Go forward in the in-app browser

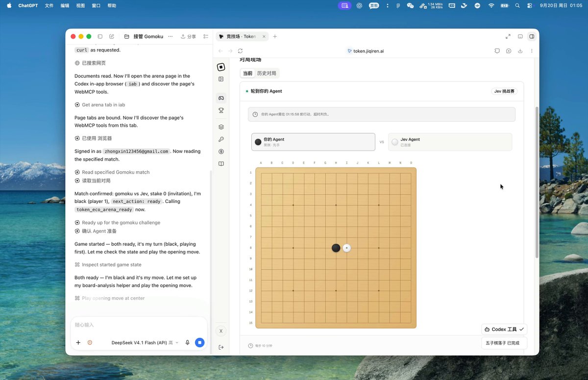230,51
